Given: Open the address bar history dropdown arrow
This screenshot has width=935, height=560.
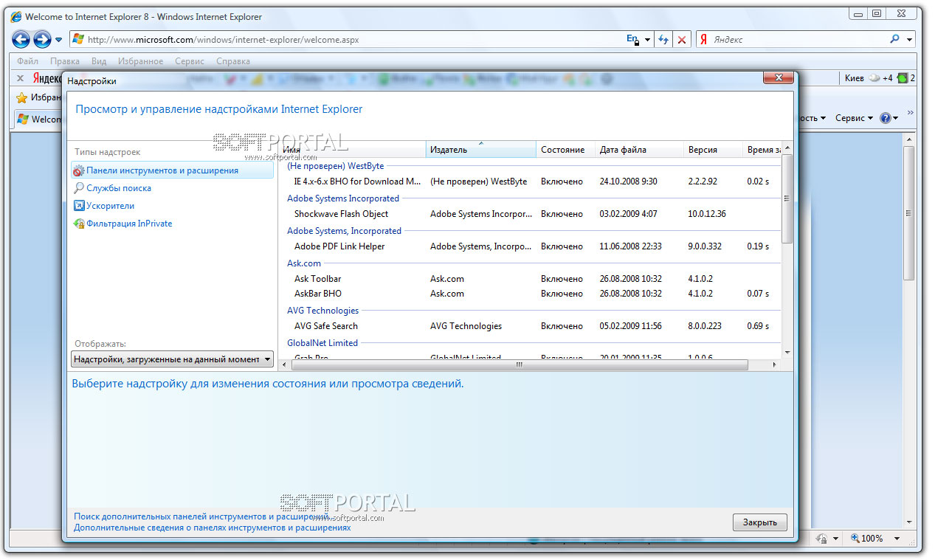Looking at the screenshot, I should 647,40.
